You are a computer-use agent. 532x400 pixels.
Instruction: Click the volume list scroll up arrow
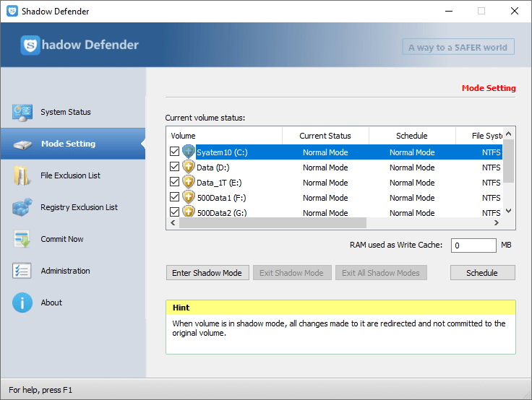click(508, 134)
